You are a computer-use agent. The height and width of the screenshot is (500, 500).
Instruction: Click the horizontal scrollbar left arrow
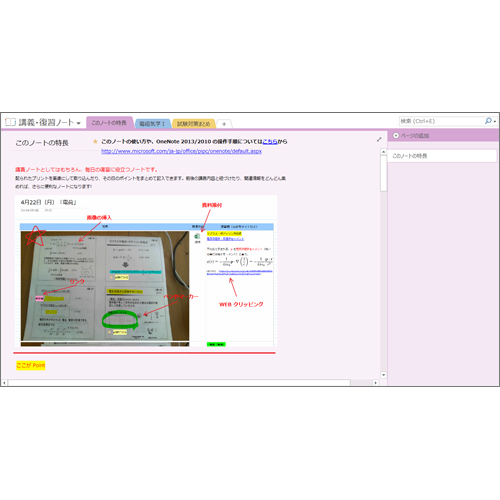click(x=4, y=383)
